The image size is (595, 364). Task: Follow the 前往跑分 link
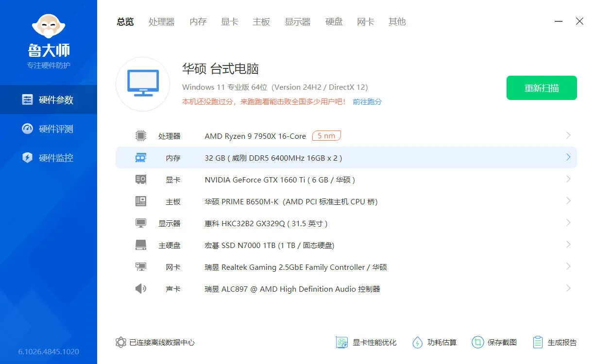[x=367, y=102]
